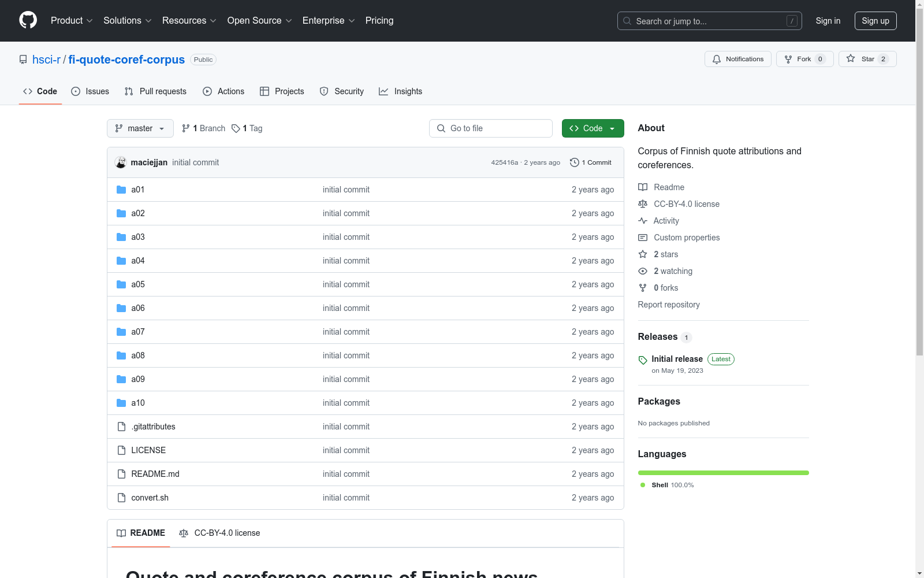Expand the Solutions menu
The image size is (924, 578).
pyautogui.click(x=128, y=20)
